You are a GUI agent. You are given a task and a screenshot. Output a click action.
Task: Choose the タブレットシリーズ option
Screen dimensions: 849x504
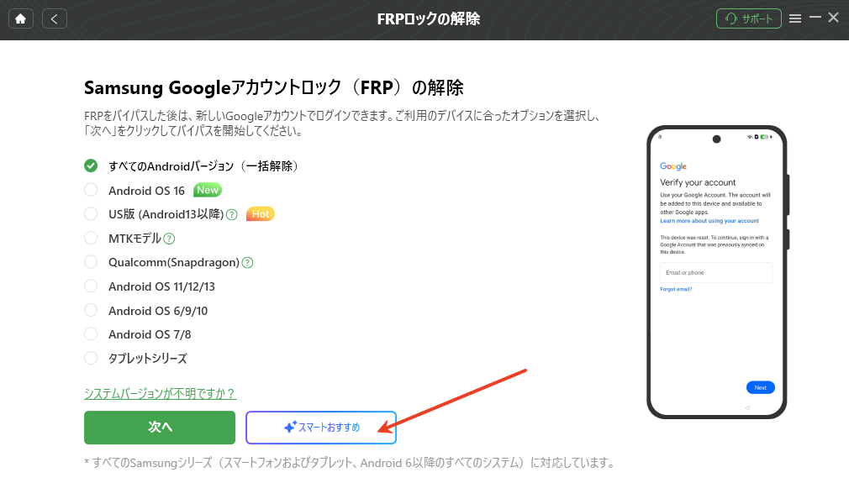point(91,359)
